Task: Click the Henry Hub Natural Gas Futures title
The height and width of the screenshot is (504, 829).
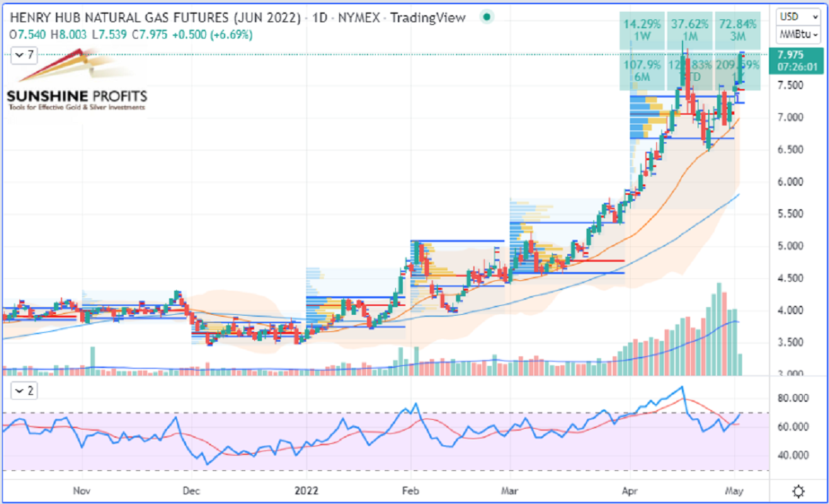Action: coord(152,18)
